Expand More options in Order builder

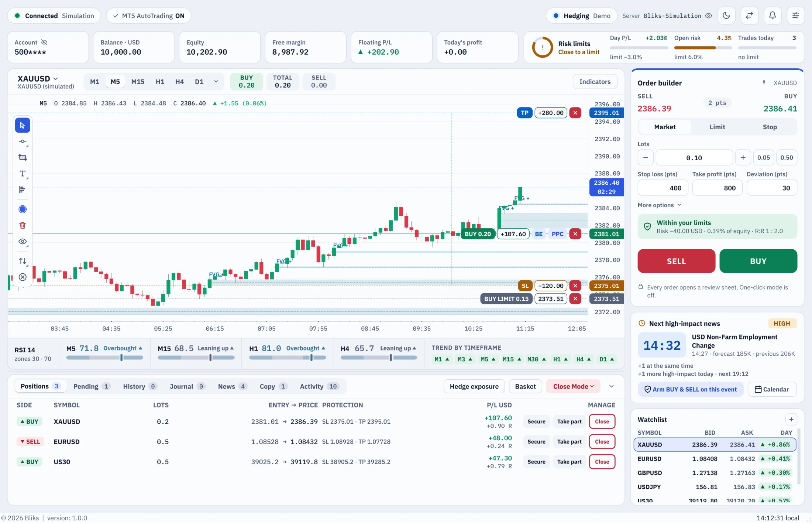click(659, 205)
